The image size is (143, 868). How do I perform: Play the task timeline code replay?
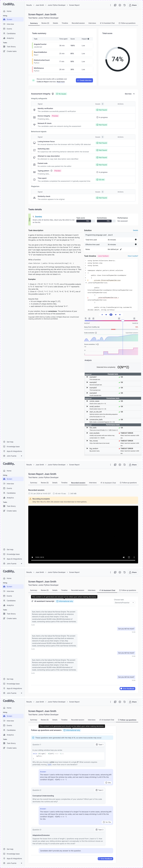point(111,315)
